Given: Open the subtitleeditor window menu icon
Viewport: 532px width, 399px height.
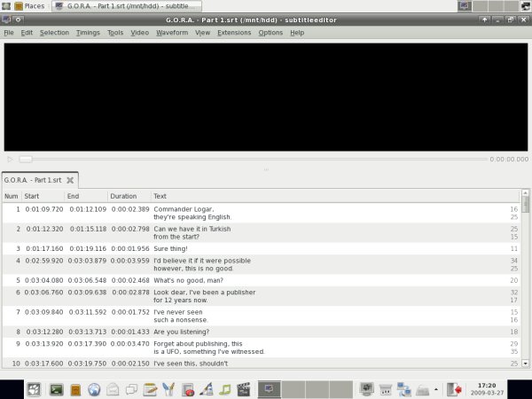Looking at the screenshot, I should coord(6,20).
